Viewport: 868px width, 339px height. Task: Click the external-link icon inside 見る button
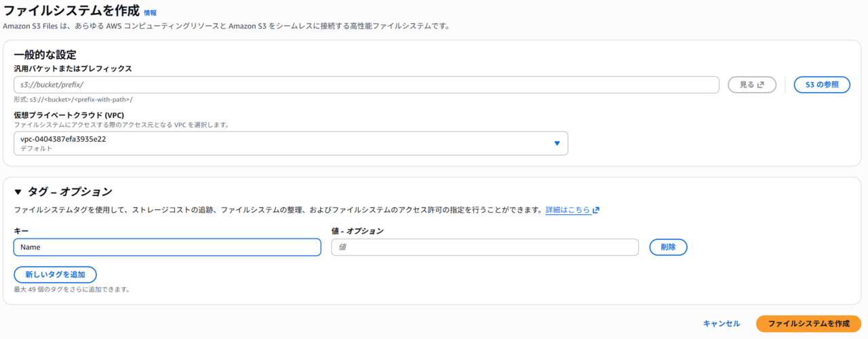click(x=761, y=85)
